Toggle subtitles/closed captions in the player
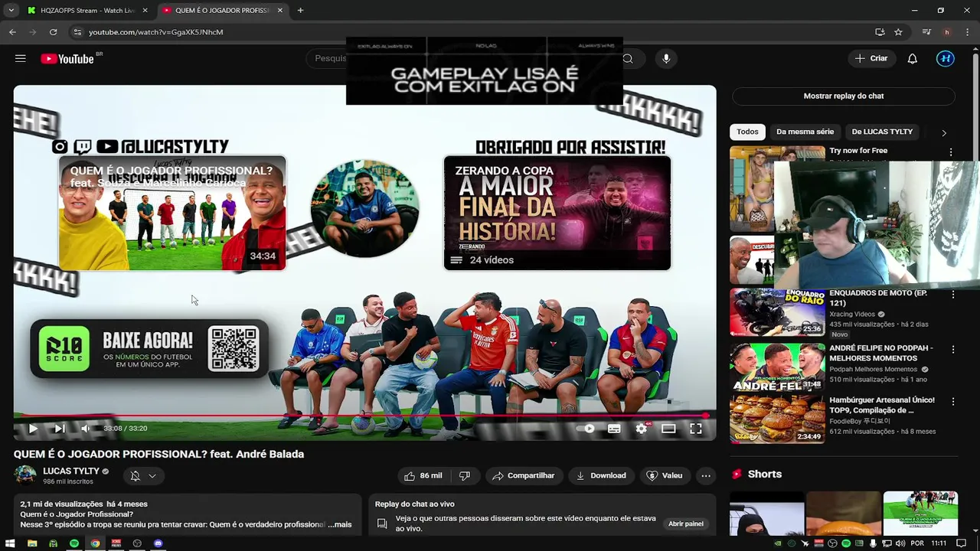The height and width of the screenshot is (551, 980). coord(614,429)
